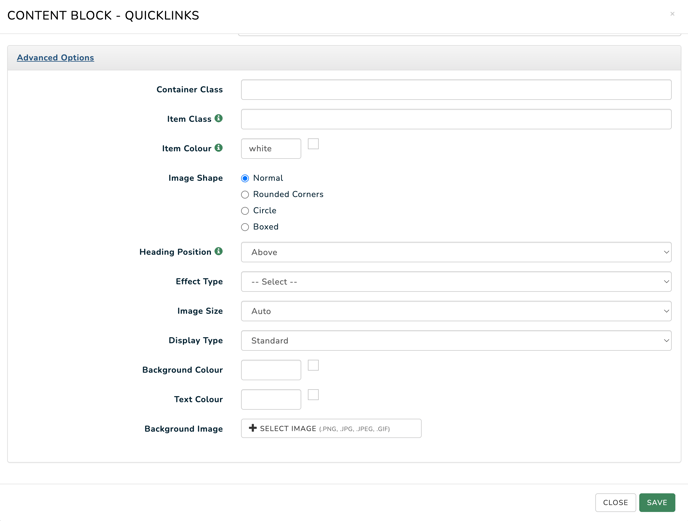The height and width of the screenshot is (521, 688).
Task: Open the Image Size dropdown
Action: tap(456, 311)
